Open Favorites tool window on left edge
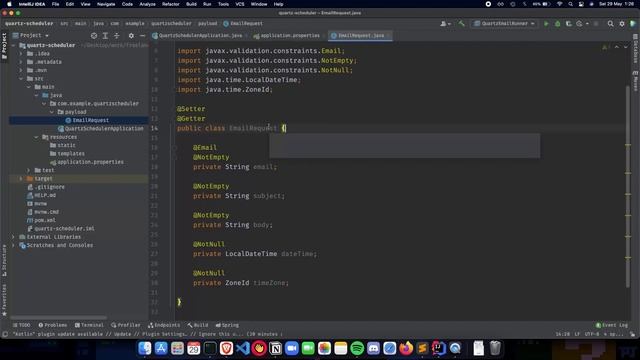This screenshot has width=640, height=360. (4, 300)
